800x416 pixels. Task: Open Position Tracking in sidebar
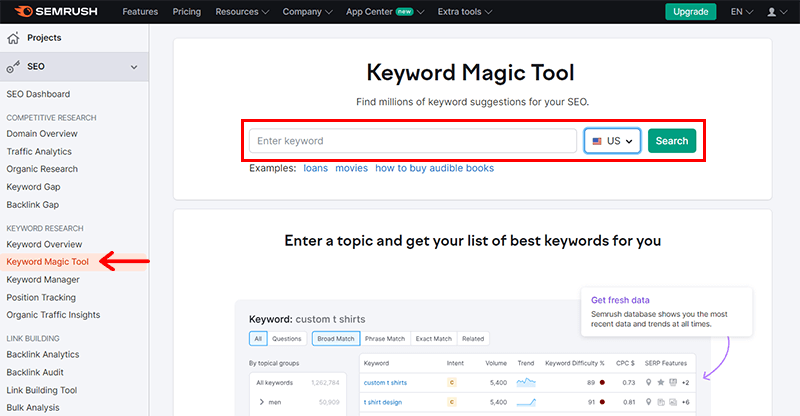click(41, 298)
